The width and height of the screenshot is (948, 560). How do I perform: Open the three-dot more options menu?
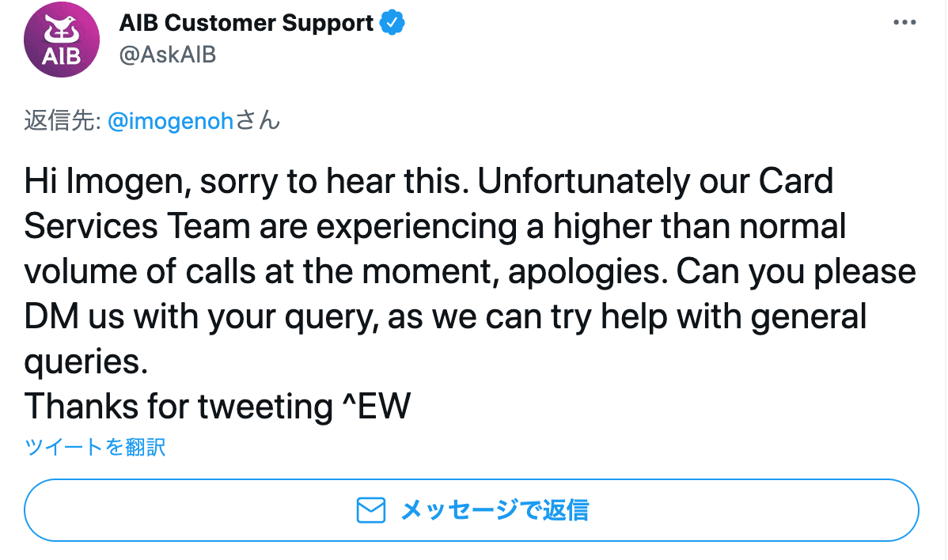[x=904, y=23]
